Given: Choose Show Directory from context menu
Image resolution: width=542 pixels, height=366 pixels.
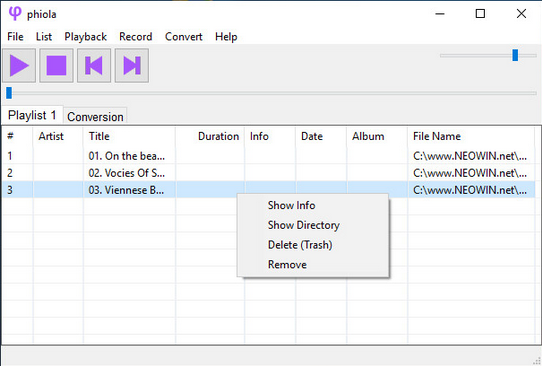Looking at the screenshot, I should tap(303, 225).
